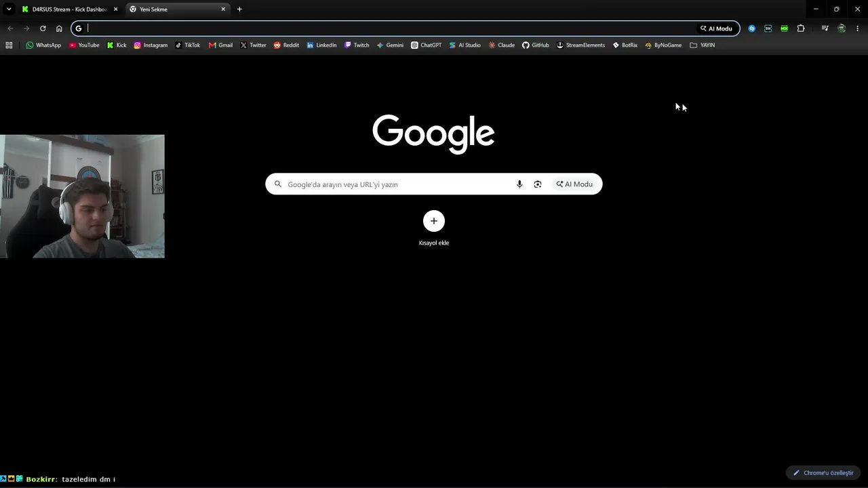Open the Twitch bookmark
This screenshot has width=868, height=488.
tap(357, 45)
